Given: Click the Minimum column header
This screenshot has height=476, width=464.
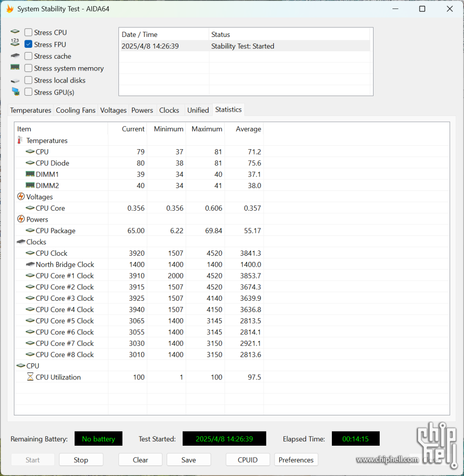Looking at the screenshot, I should 166,129.
